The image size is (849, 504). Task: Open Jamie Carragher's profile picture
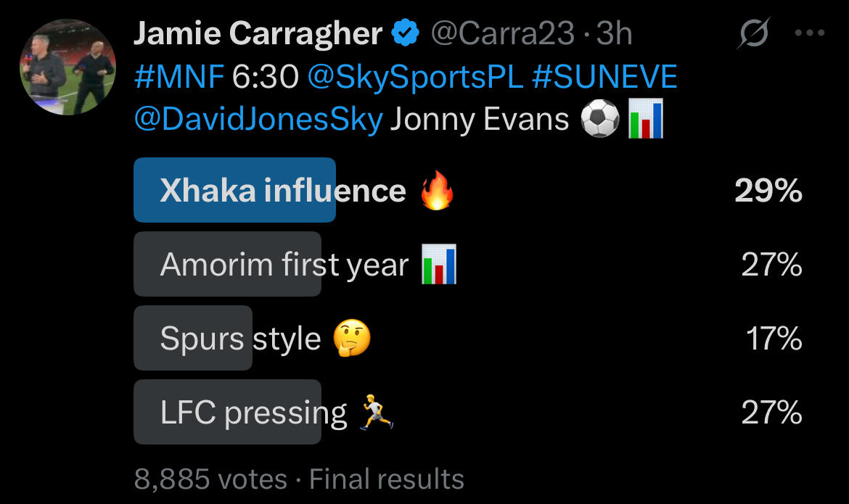click(67, 67)
